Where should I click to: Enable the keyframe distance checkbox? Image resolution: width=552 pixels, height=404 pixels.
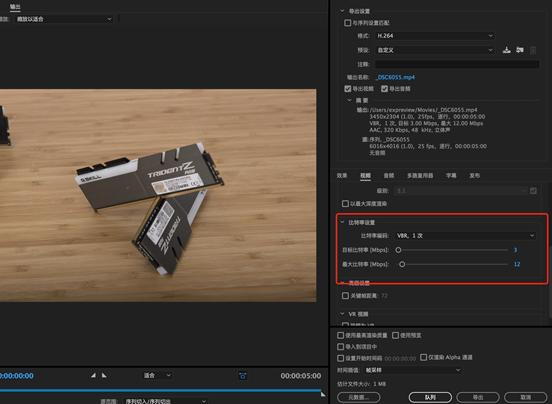click(345, 296)
